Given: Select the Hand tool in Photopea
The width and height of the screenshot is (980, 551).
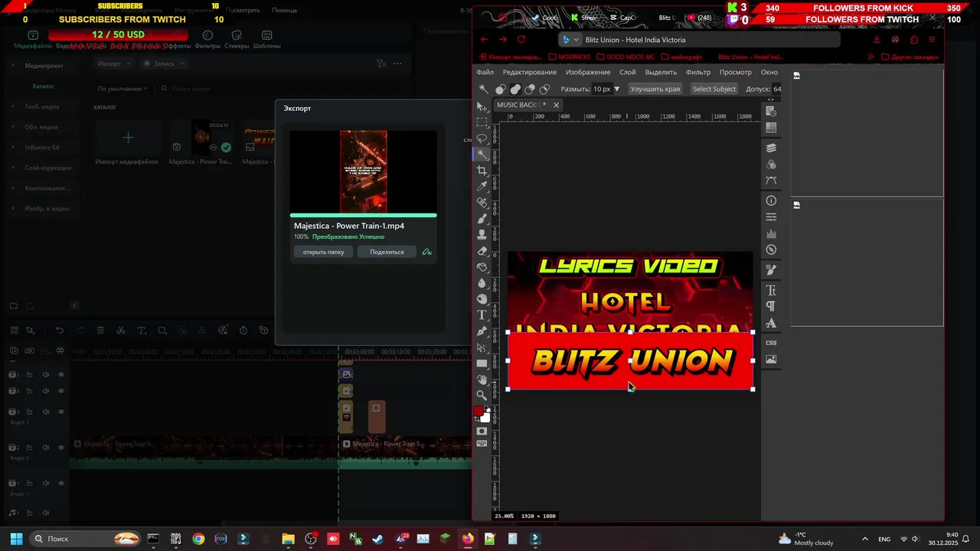Looking at the screenshot, I should (482, 380).
